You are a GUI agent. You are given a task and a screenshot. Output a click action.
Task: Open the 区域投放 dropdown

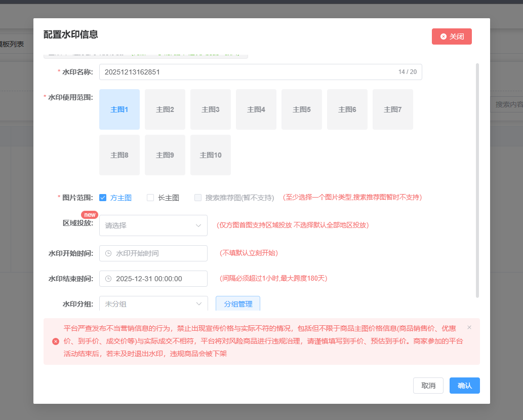pos(153,225)
